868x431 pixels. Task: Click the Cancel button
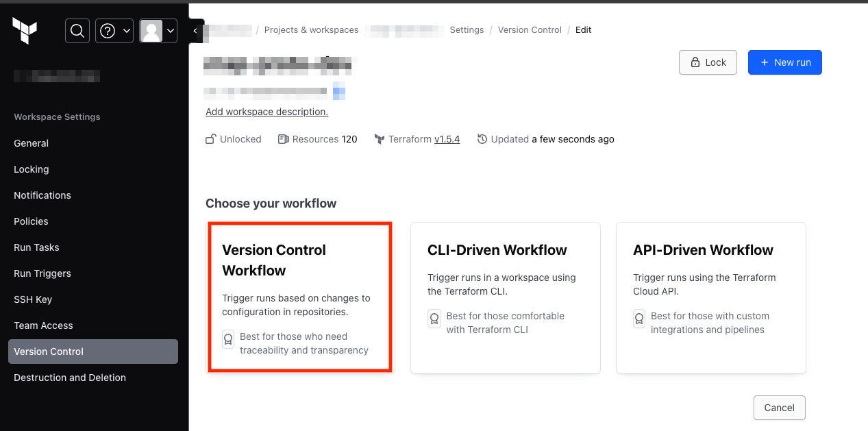[779, 408]
